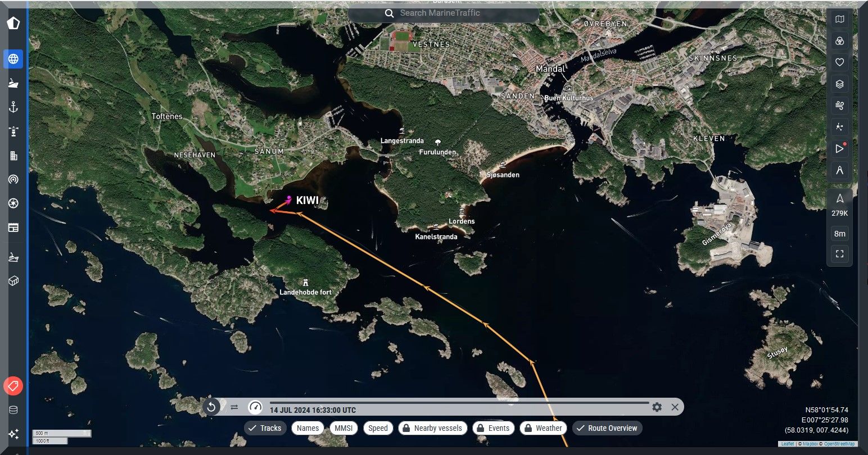Click the playback timeline progress bar
The width and height of the screenshot is (868, 455).
458,403
